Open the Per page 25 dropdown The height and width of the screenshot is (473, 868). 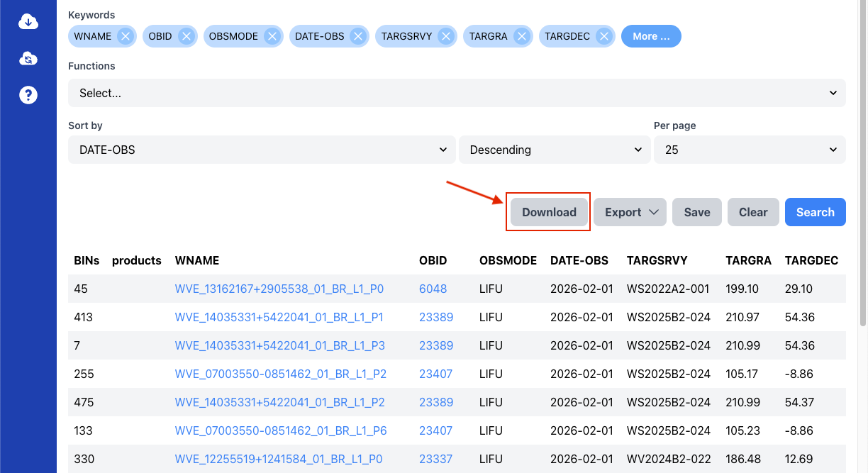tap(750, 150)
